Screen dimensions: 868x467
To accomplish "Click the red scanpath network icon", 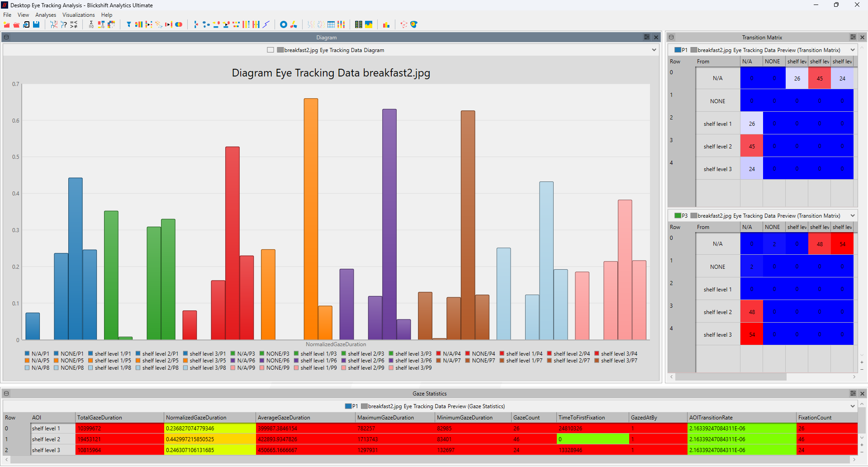I will [x=403, y=24].
